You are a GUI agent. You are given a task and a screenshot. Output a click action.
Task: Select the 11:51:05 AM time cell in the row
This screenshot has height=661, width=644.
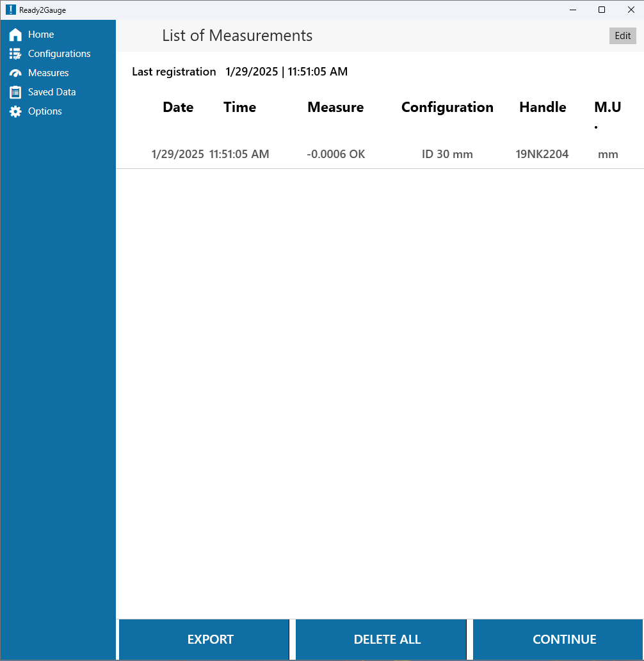239,154
